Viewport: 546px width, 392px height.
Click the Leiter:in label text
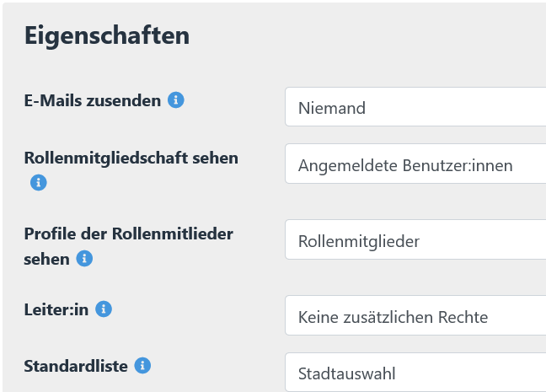pos(56,309)
